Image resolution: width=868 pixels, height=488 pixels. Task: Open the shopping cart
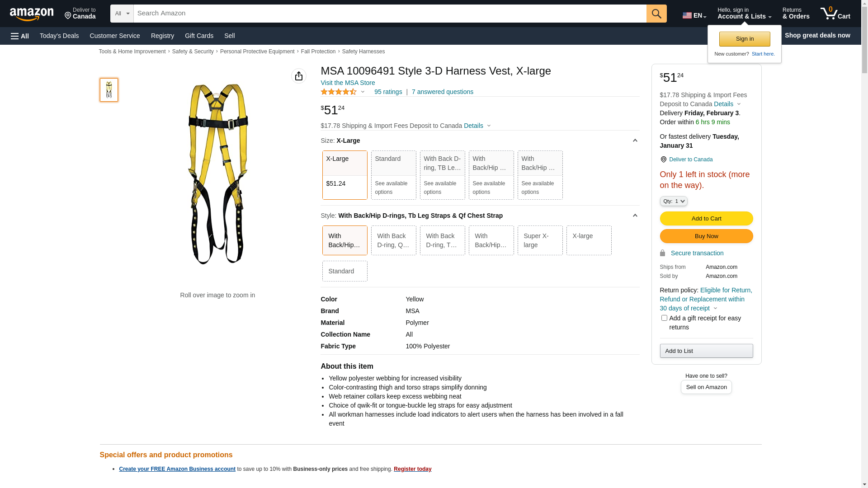click(x=835, y=14)
